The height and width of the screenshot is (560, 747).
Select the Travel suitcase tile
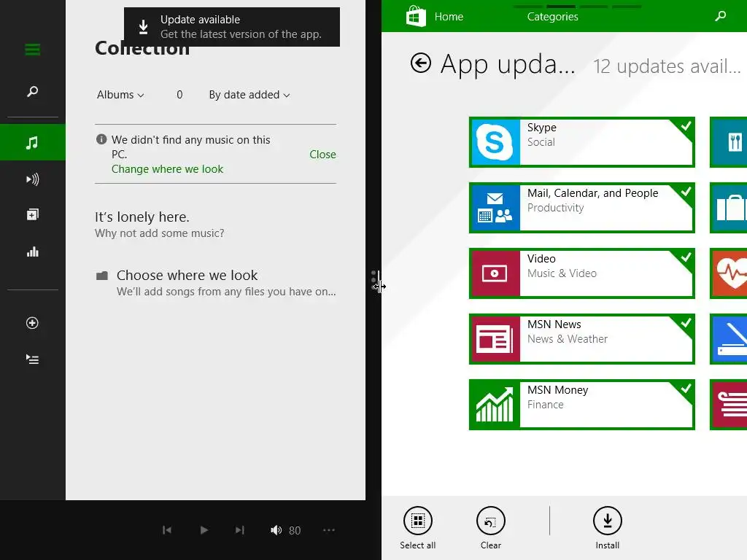[729, 208]
